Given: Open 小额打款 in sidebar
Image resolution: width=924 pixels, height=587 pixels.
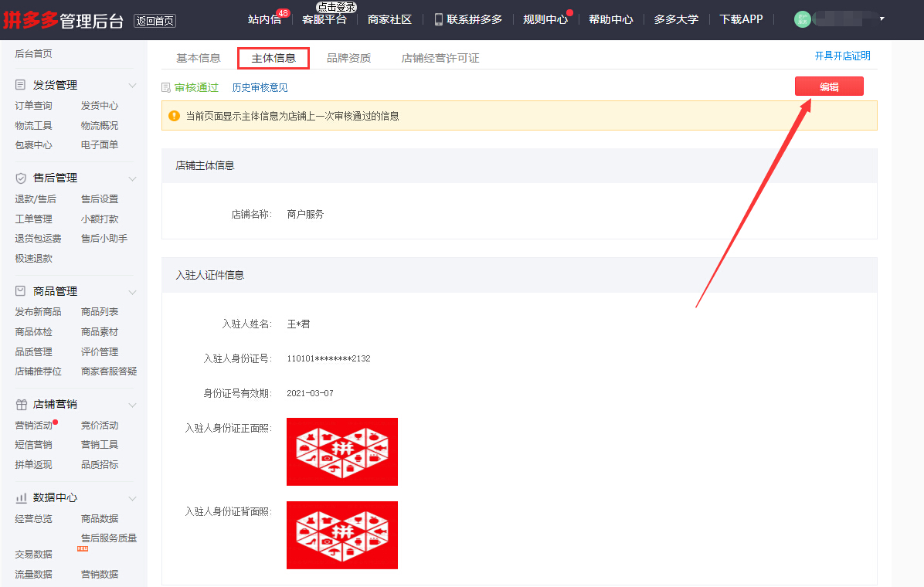Looking at the screenshot, I should point(100,219).
